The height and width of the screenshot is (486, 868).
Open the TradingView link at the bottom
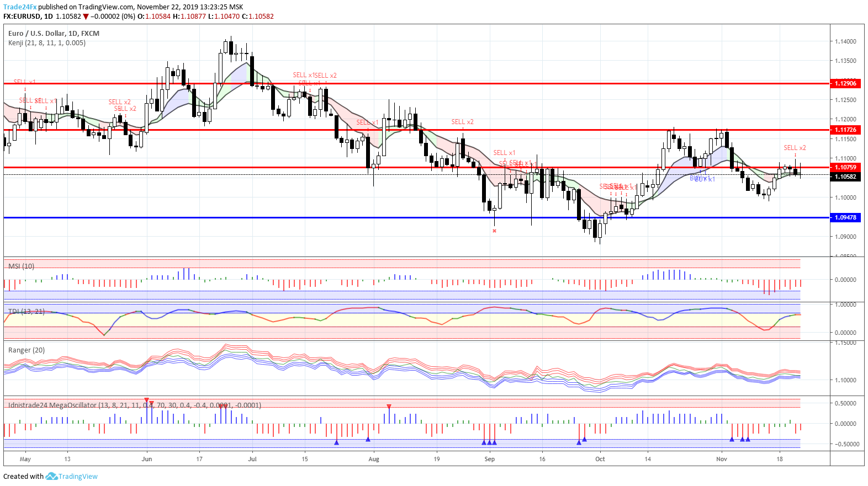pyautogui.click(x=78, y=477)
